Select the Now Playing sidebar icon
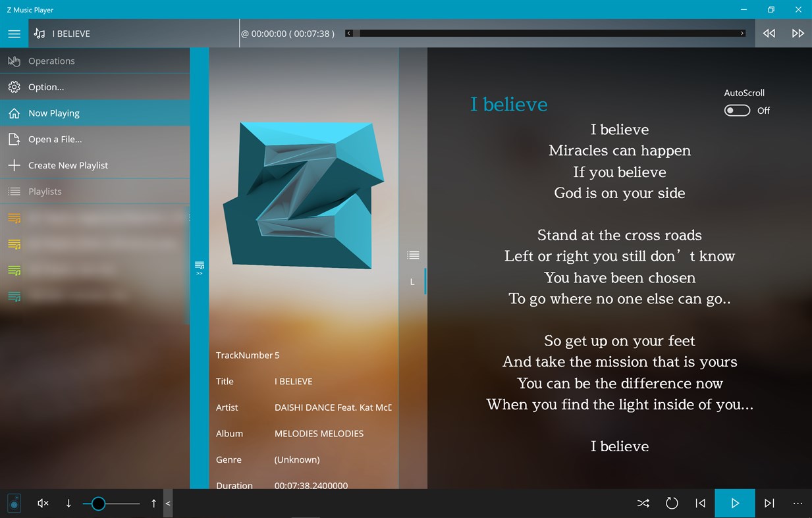Viewport: 812px width, 518px height. [13, 113]
